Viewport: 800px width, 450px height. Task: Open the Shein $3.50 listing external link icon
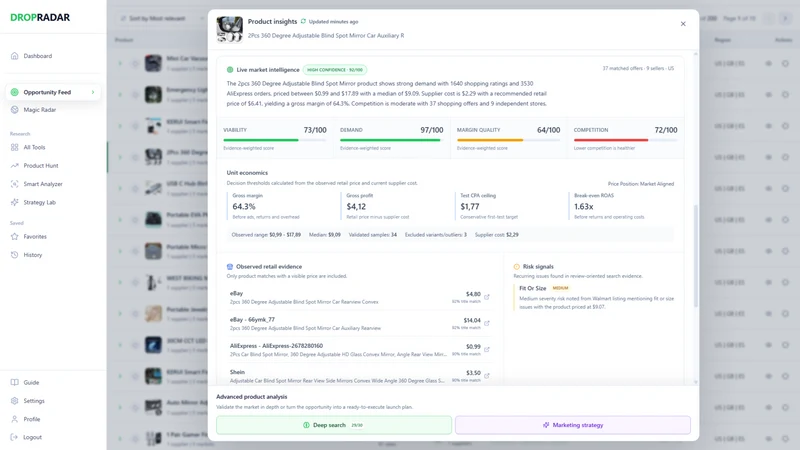tap(487, 376)
